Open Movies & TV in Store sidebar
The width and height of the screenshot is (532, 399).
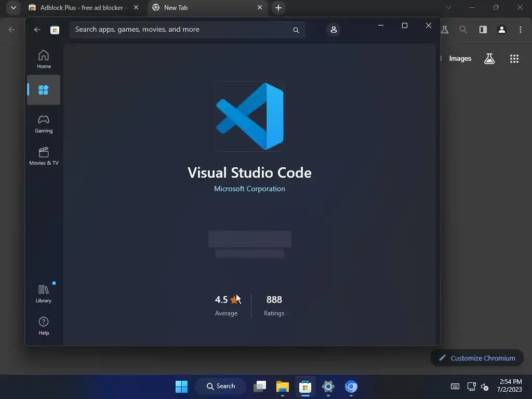pos(44,156)
